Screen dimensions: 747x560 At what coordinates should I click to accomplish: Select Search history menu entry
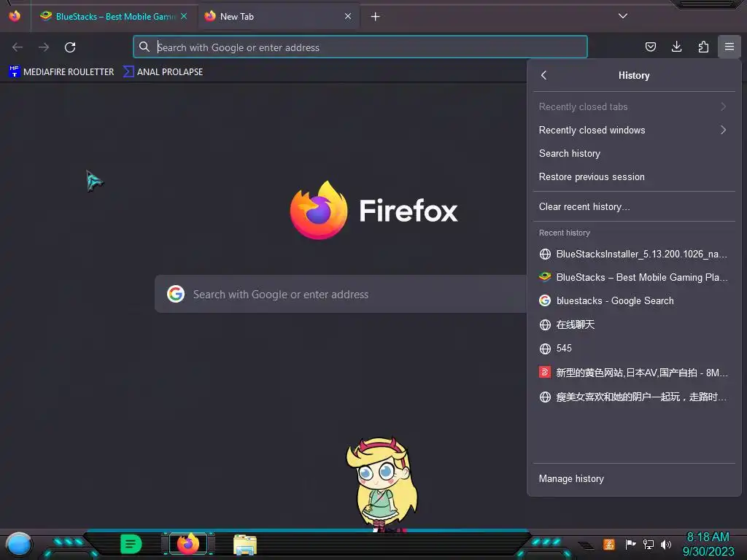tap(634, 153)
